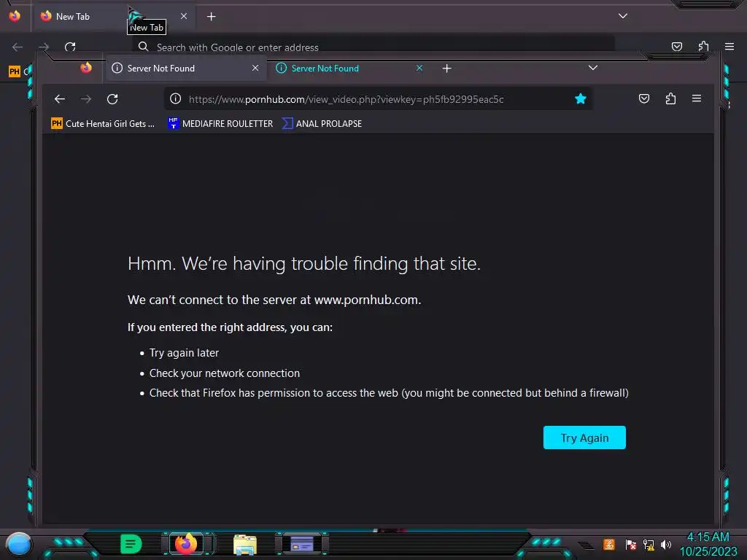Open hamburger menu in front Firefox window
Viewport: 747px width, 560px height.
click(x=697, y=98)
